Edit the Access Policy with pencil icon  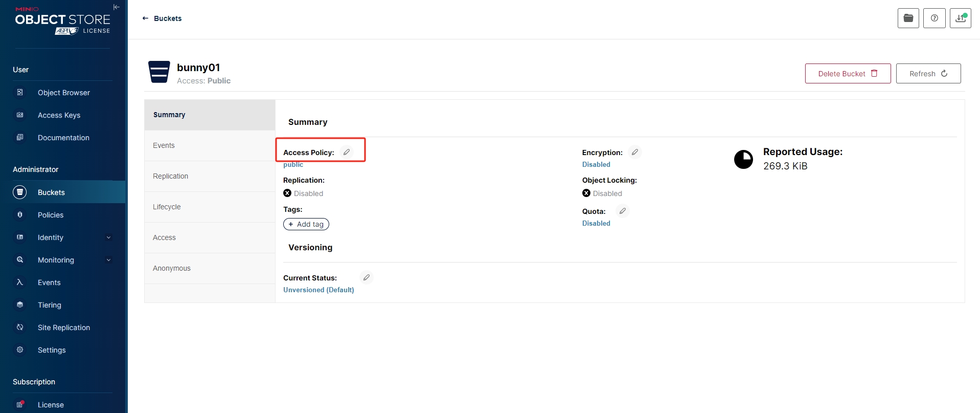pos(347,152)
